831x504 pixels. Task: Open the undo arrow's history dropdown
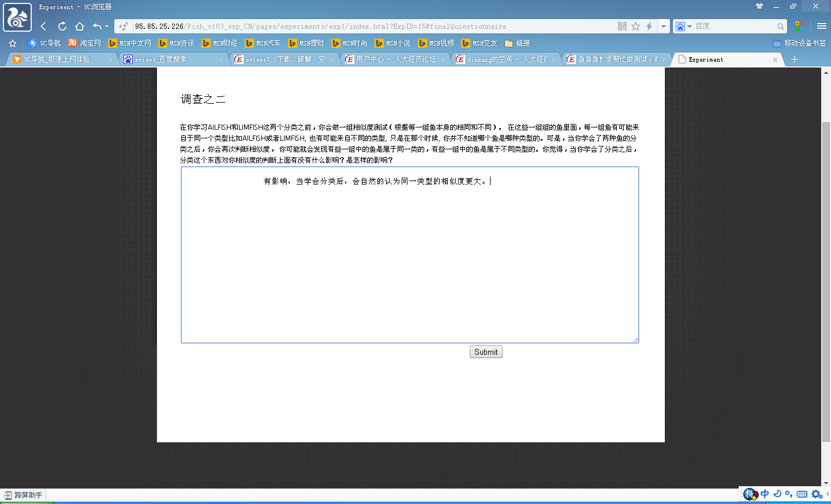click(107, 27)
